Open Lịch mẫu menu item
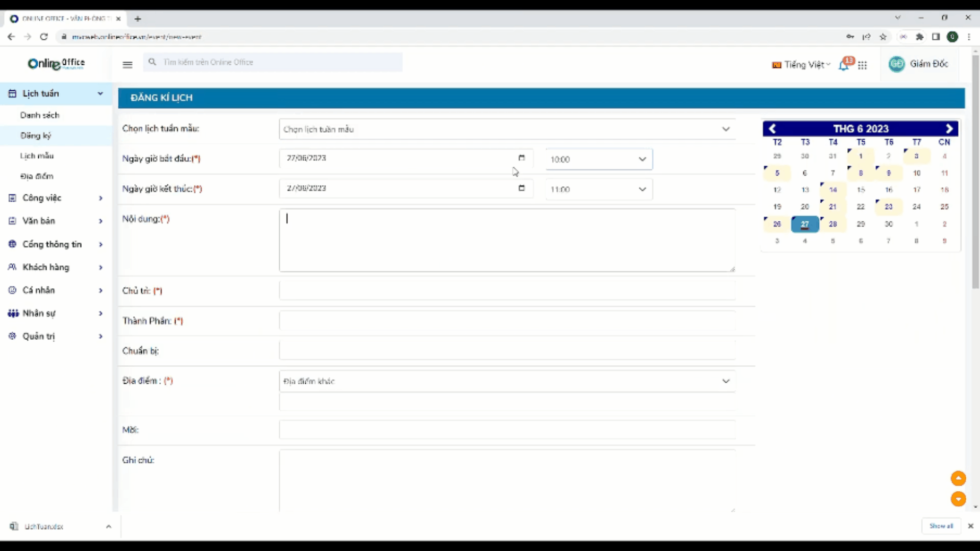 coord(37,156)
